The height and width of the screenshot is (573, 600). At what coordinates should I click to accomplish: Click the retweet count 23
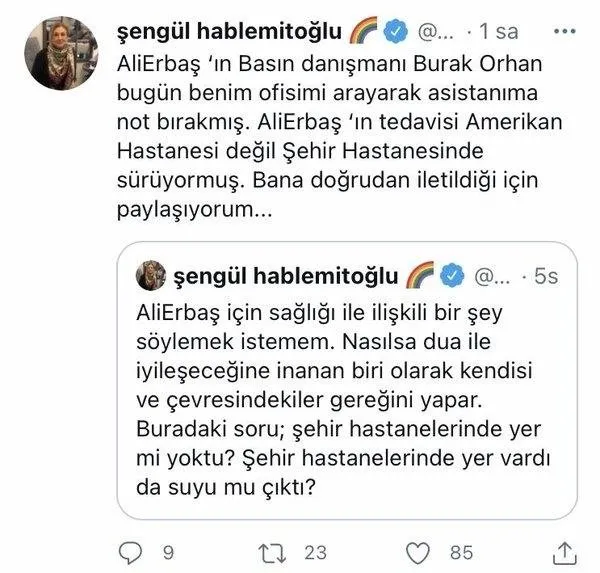(316, 553)
